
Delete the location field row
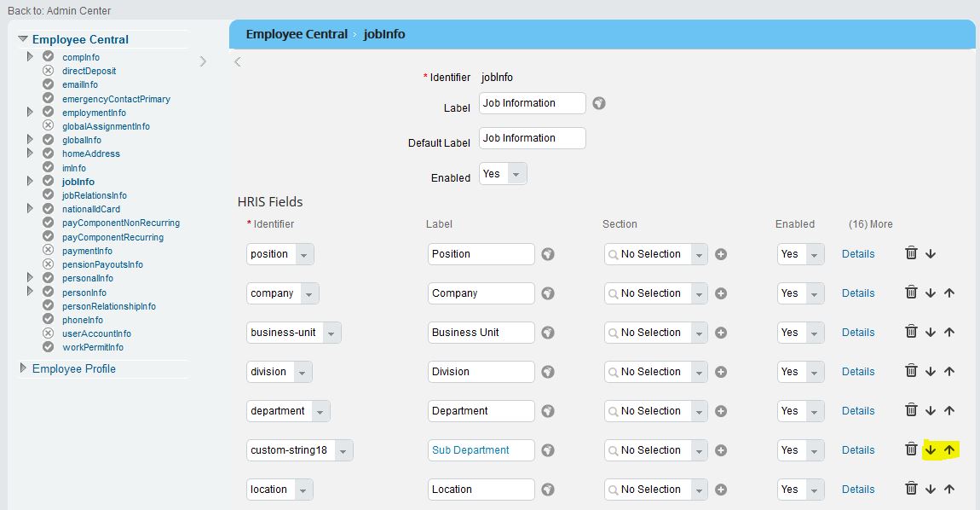[911, 489]
